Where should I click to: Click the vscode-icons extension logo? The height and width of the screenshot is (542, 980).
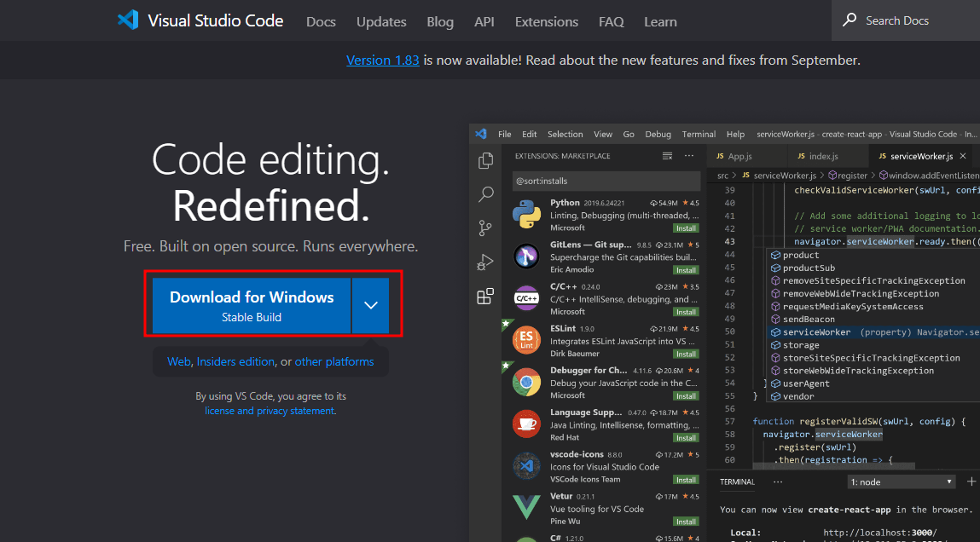pyautogui.click(x=526, y=466)
